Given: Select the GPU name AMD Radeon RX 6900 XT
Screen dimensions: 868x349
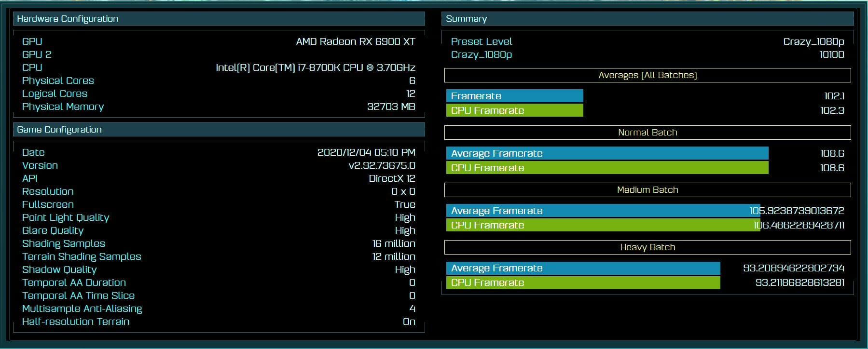Looking at the screenshot, I should [356, 41].
